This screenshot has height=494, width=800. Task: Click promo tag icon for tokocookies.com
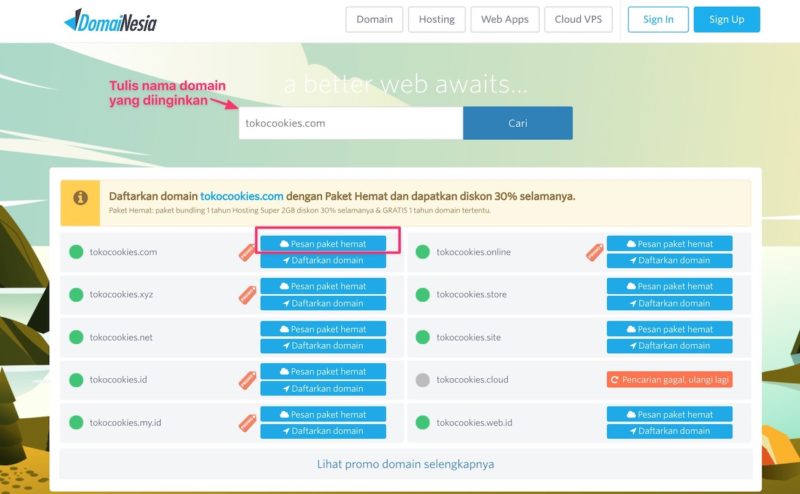(247, 252)
